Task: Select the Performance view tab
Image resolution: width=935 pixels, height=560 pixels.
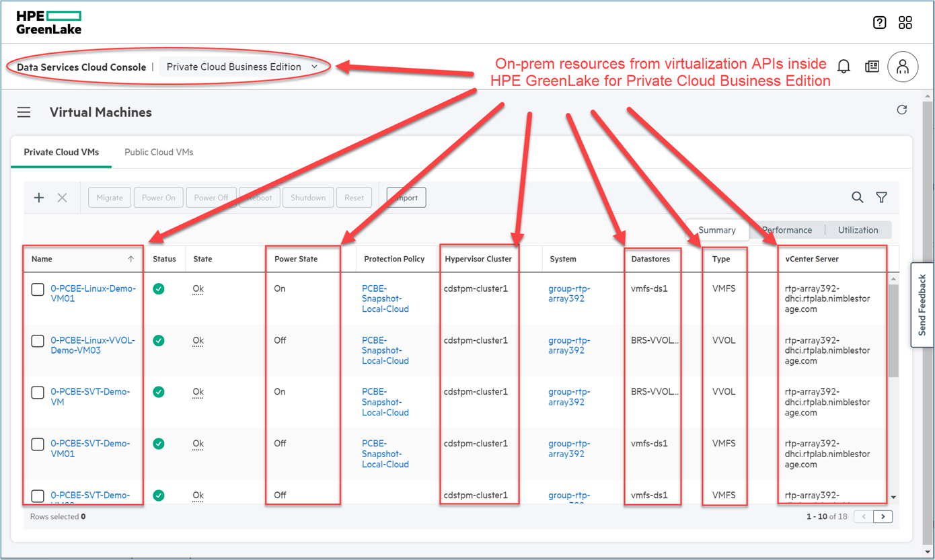Action: 787,230
